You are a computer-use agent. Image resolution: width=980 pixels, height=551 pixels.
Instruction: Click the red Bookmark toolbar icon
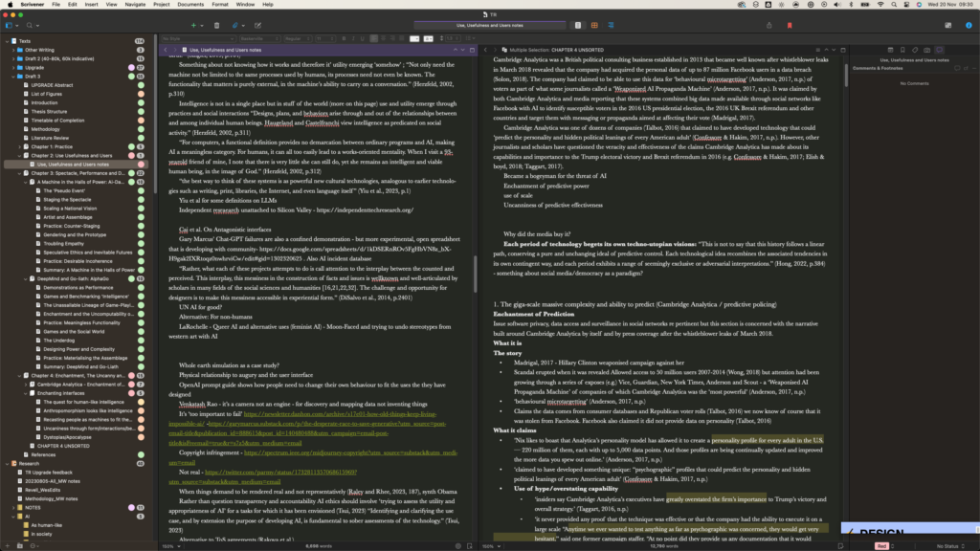(x=790, y=26)
